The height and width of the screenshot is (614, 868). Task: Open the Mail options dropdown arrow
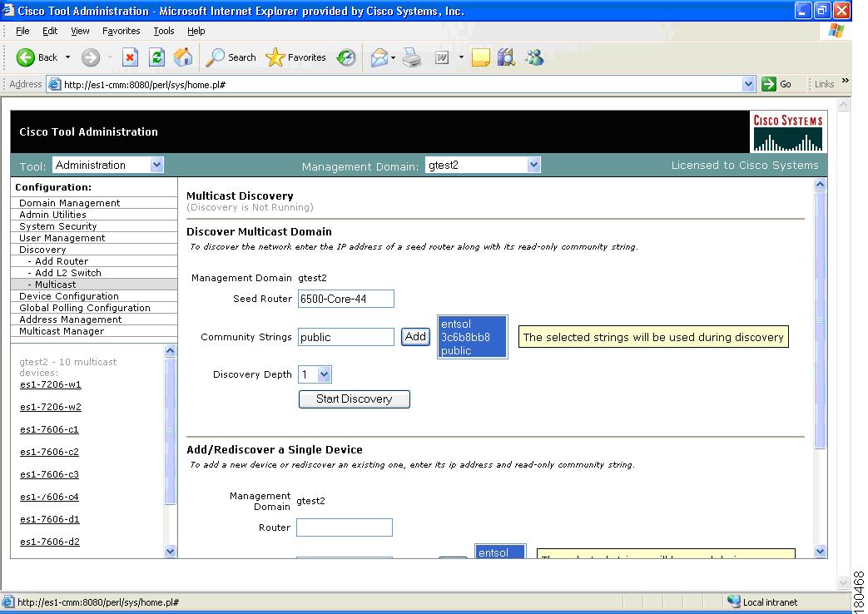[393, 57]
